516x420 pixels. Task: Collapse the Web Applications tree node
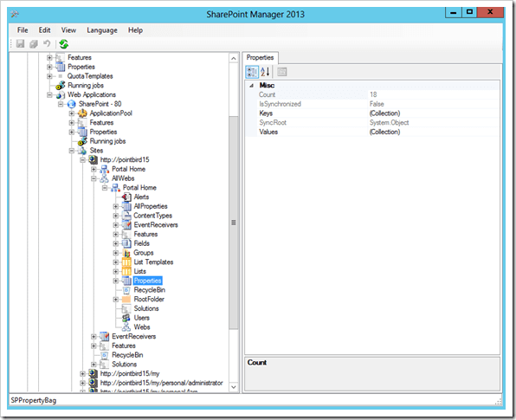coord(49,94)
